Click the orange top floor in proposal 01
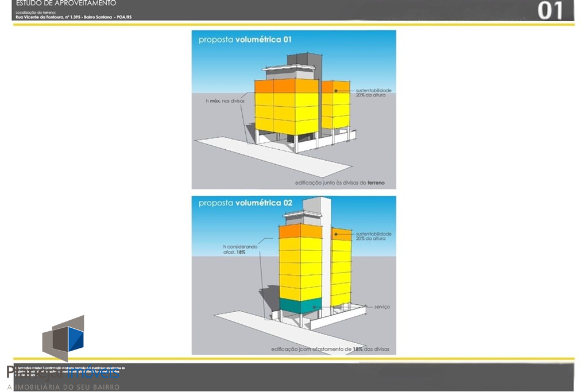Viewport: 588px width, 392px height. (x=286, y=86)
